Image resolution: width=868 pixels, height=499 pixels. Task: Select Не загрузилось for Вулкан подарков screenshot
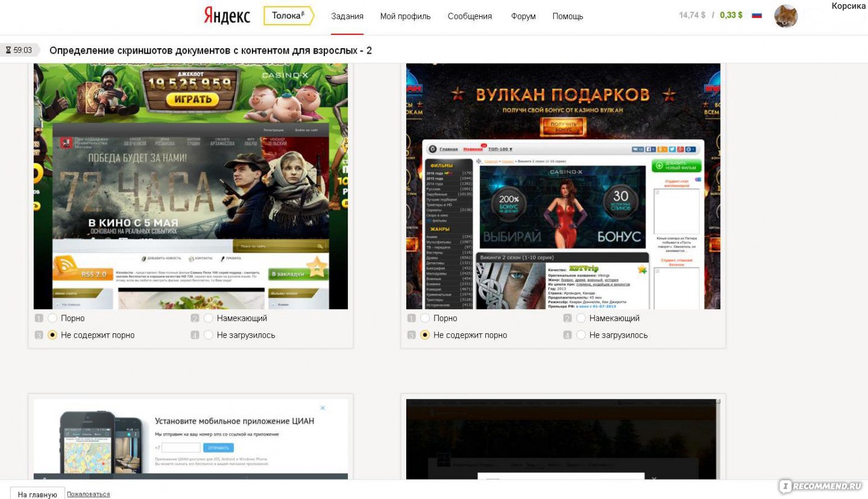tap(581, 334)
